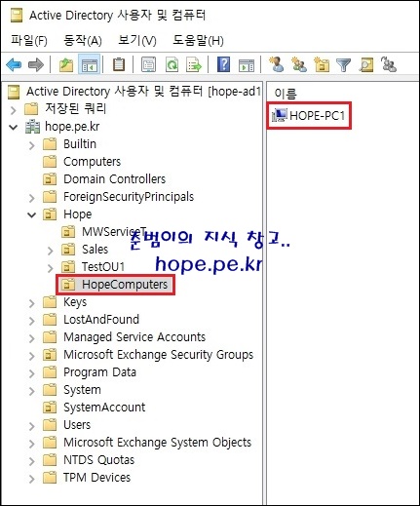The image size is (420, 506).
Task: Toggle the action pane toolbar icon
Action: click(247, 65)
